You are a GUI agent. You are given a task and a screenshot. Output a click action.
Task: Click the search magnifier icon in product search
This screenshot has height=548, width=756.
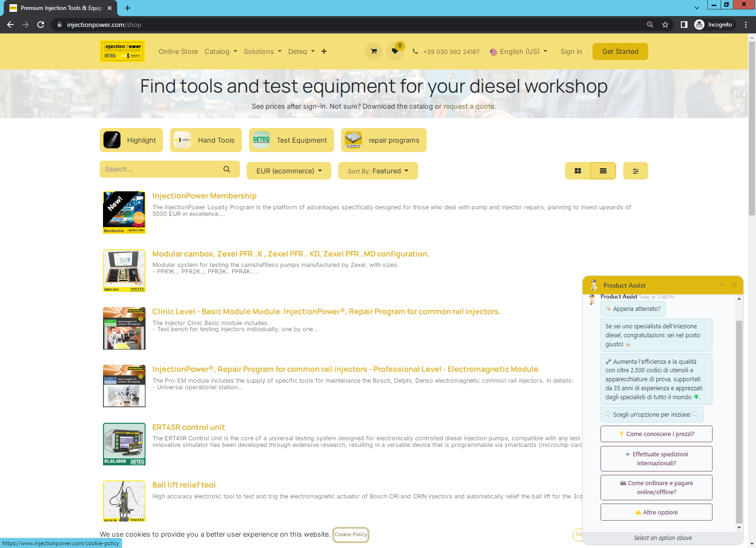(x=227, y=169)
